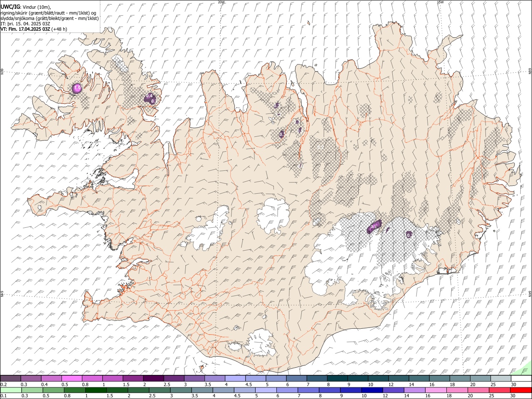Select the bright red 30 swatch in lower legend row

click(x=521, y=390)
